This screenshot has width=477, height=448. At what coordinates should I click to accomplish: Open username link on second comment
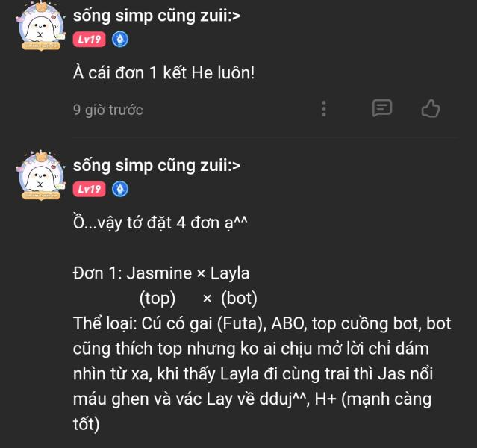[157, 166]
